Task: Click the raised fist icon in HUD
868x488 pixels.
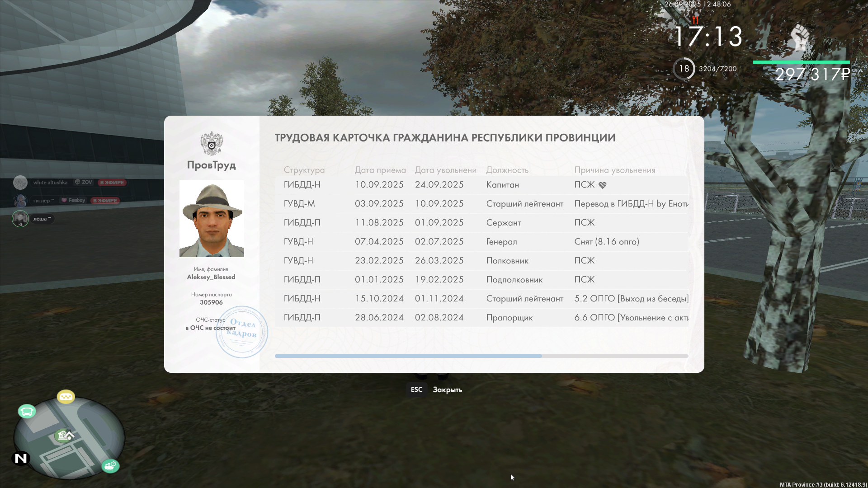Action: pos(800,38)
